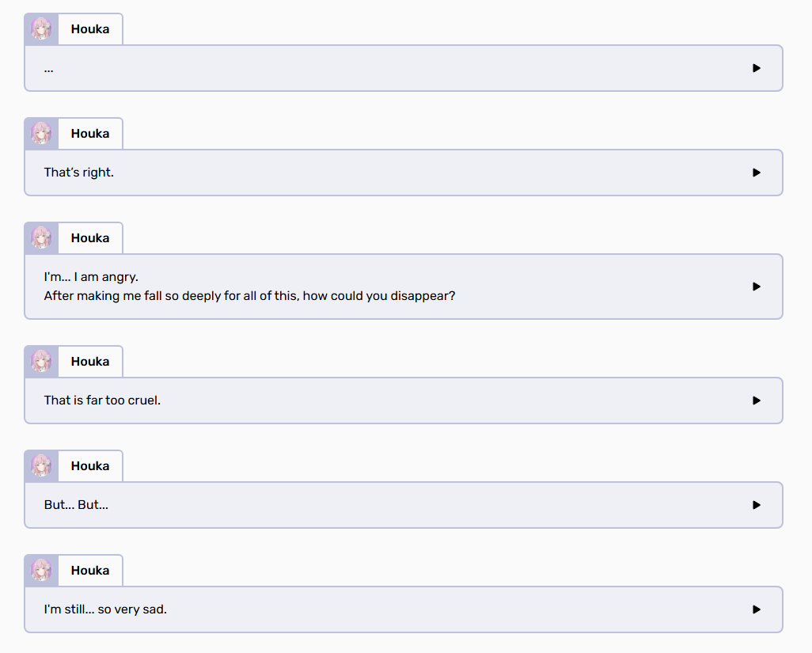The height and width of the screenshot is (653, 812).
Task: Click Houka's avatar above the "..." line
Action: tap(41, 29)
